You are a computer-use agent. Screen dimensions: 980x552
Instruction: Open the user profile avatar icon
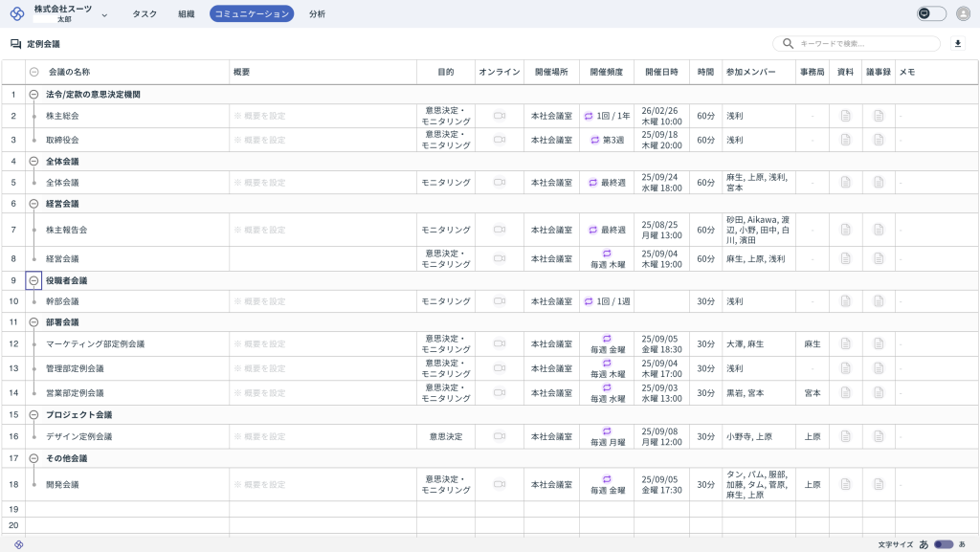pyautogui.click(x=962, y=13)
